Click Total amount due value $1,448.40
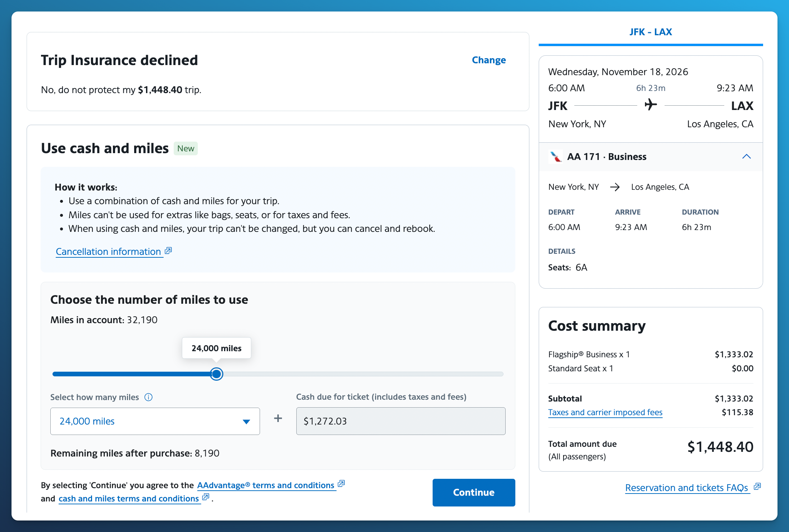The height and width of the screenshot is (532, 789). tap(720, 447)
